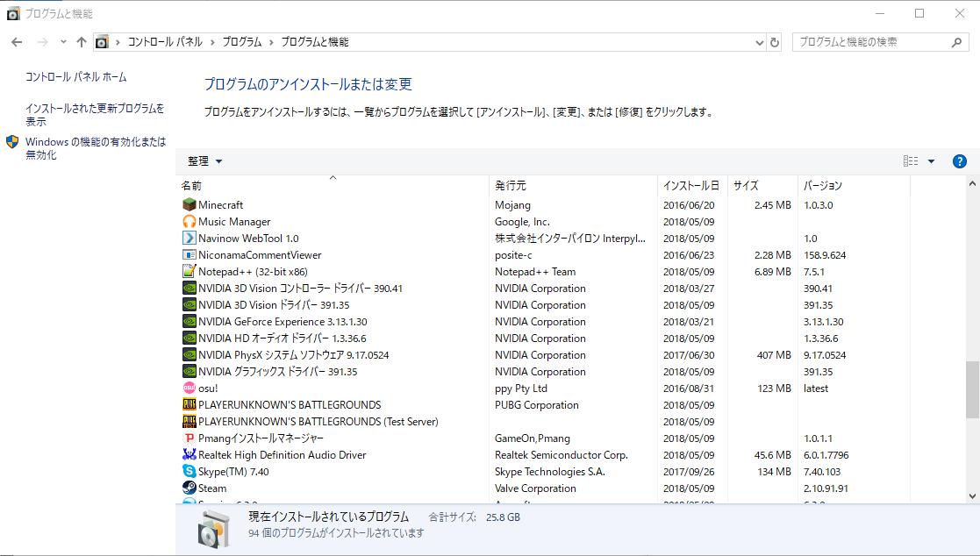Click the Realtek High Definition Audio icon

[189, 455]
